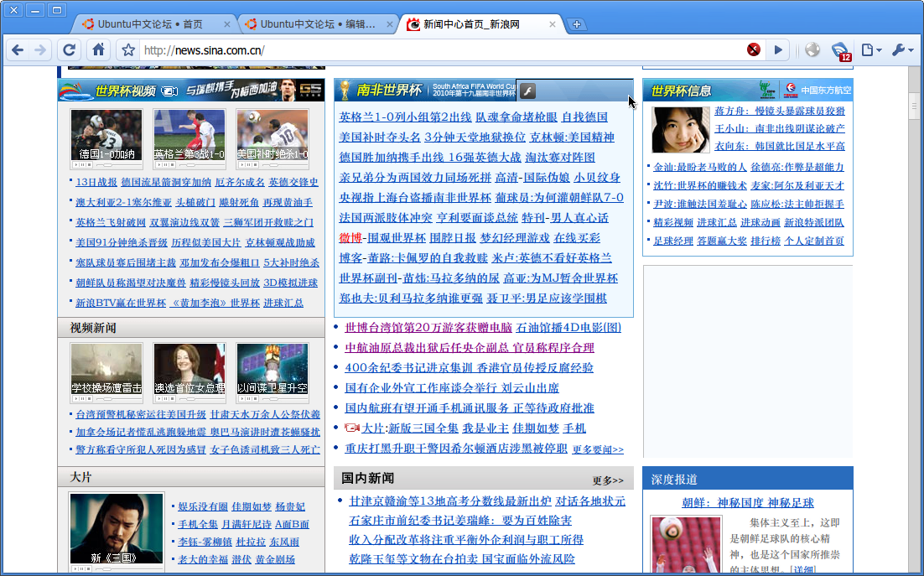Open link 金汕:最盼老马败的人
924x576 pixels.
(x=700, y=167)
